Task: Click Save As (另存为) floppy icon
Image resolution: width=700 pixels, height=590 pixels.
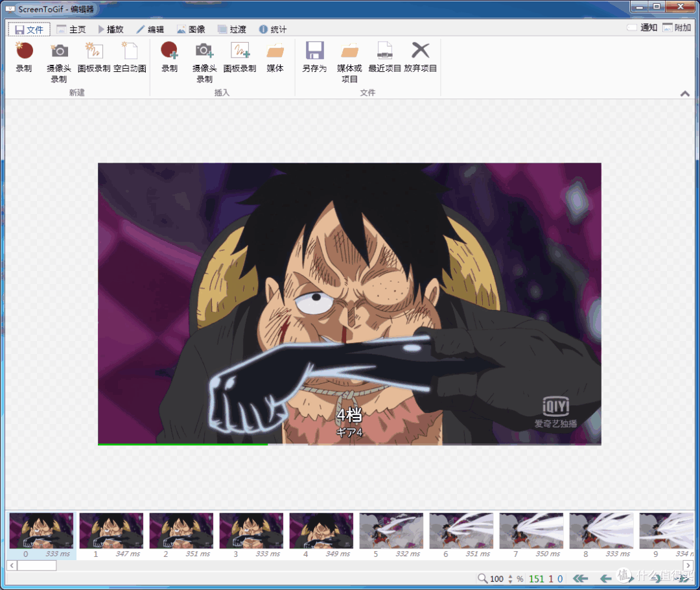Action: pos(315,56)
